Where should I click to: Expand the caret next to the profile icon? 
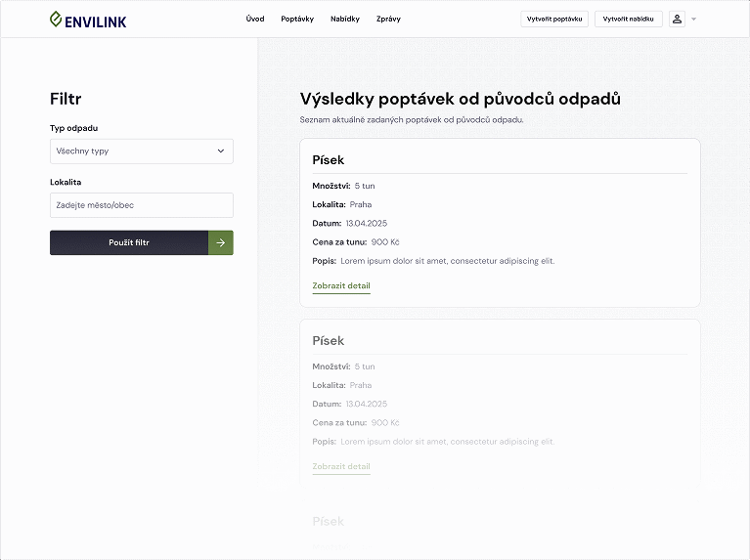pos(693,19)
